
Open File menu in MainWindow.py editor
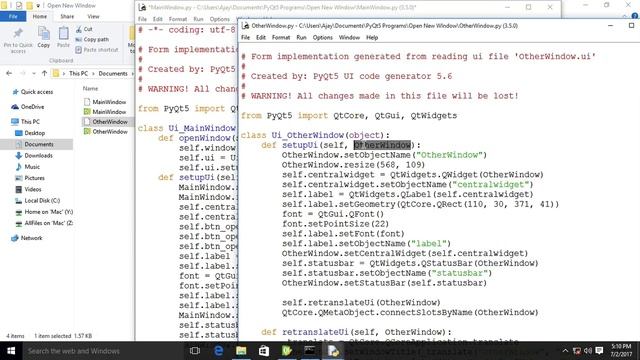coord(142,19)
